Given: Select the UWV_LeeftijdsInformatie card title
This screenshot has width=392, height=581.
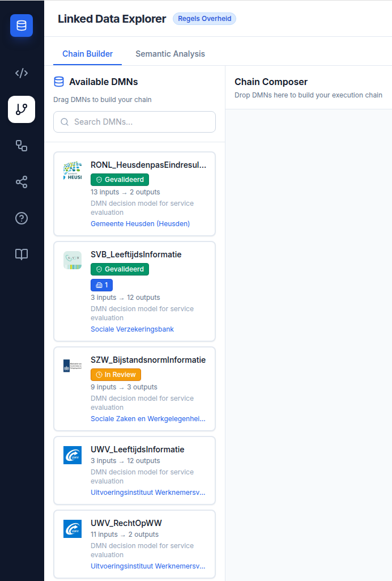Looking at the screenshot, I should (137, 449).
